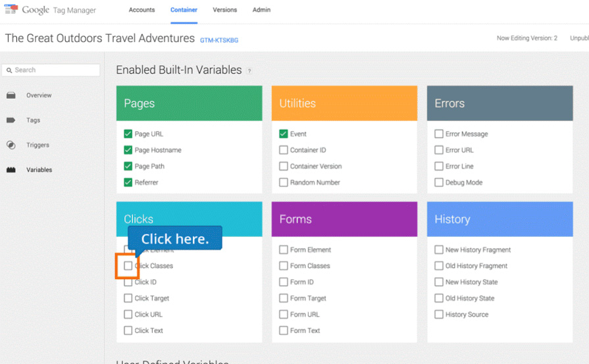Screen dimensions: 589x364
Task: Click the orange Utilities card header
Action: (344, 103)
